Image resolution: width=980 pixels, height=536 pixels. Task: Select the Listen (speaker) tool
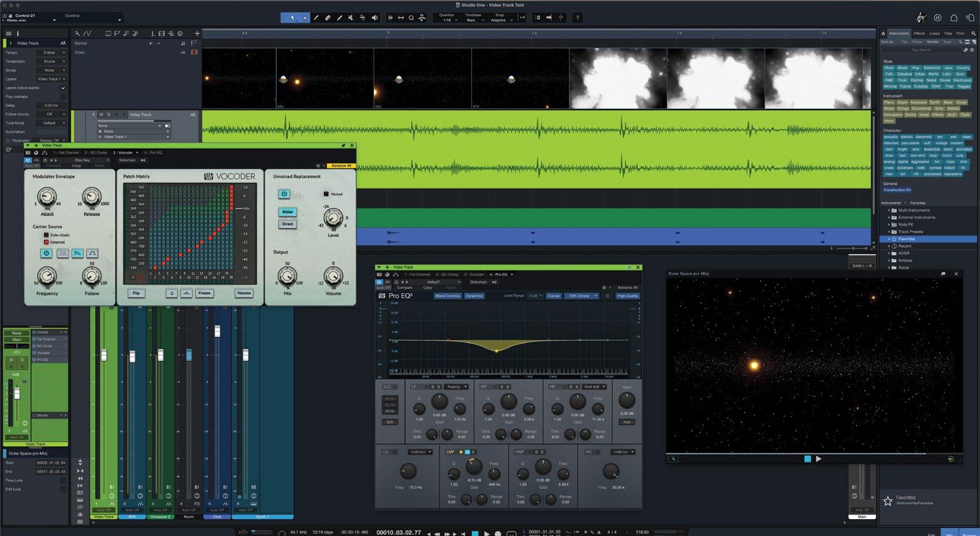tap(375, 18)
